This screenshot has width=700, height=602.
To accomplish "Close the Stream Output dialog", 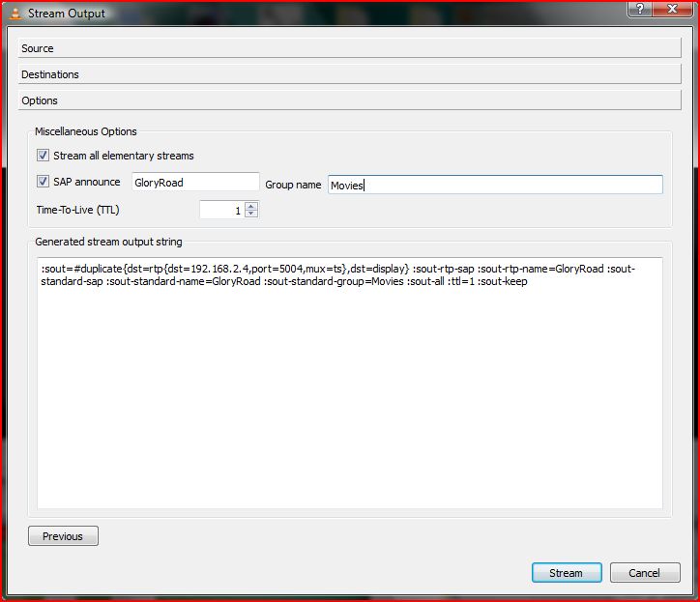I will 672,11.
